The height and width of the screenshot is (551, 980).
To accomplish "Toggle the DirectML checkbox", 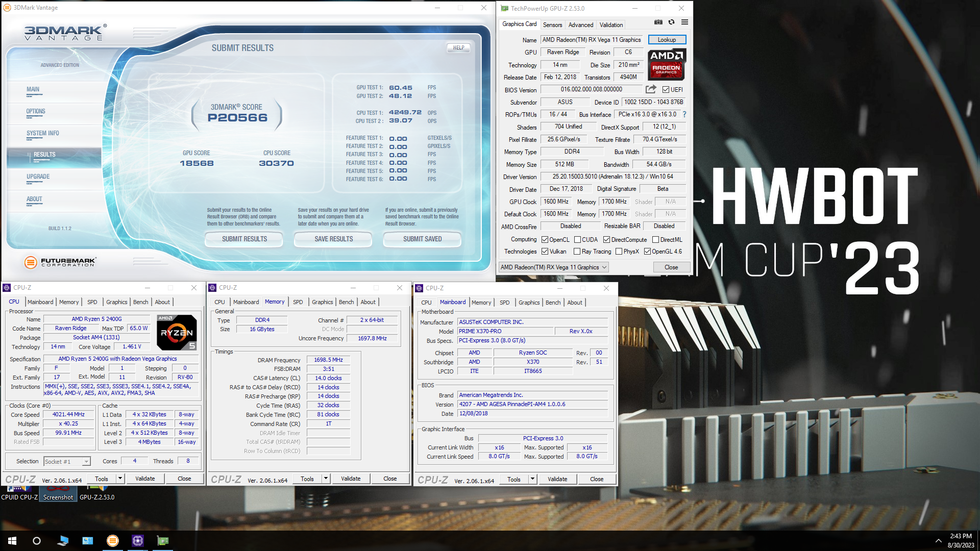I will click(x=655, y=240).
